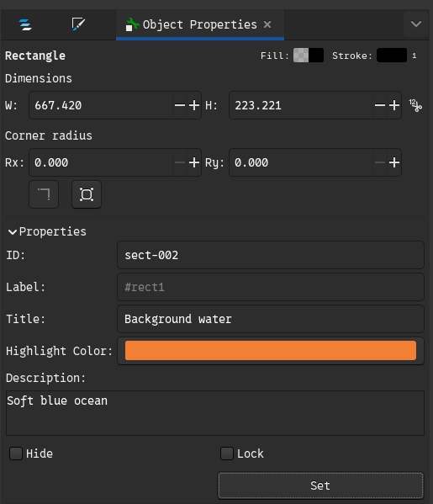Image resolution: width=433 pixels, height=504 pixels.
Task: Focus the Rx corner radius field
Action: coord(101,162)
